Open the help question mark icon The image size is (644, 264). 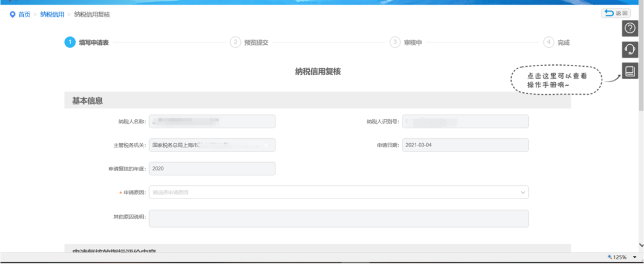pos(629,28)
